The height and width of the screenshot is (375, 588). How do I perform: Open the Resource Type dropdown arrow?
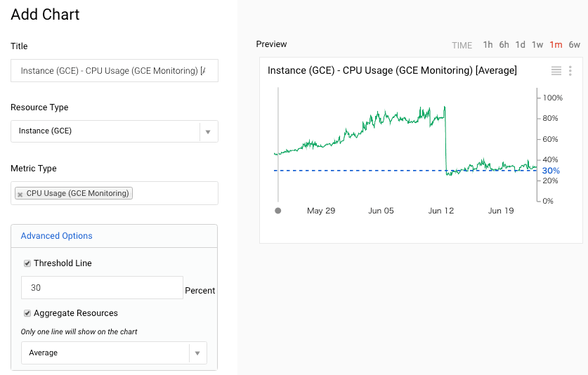coord(207,131)
